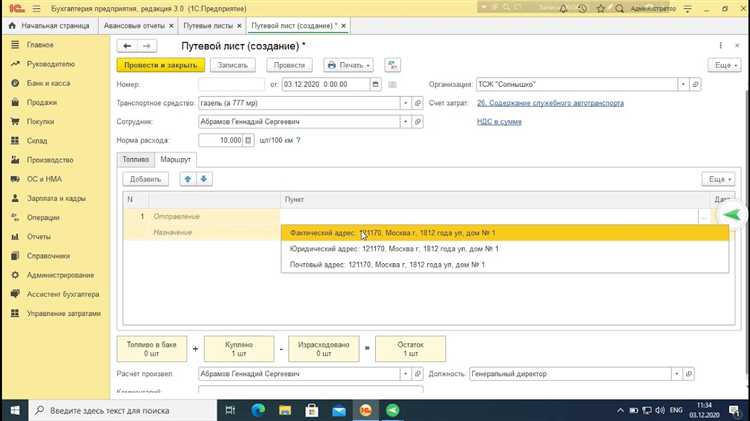Open Руководителю section in sidebar

click(51, 64)
